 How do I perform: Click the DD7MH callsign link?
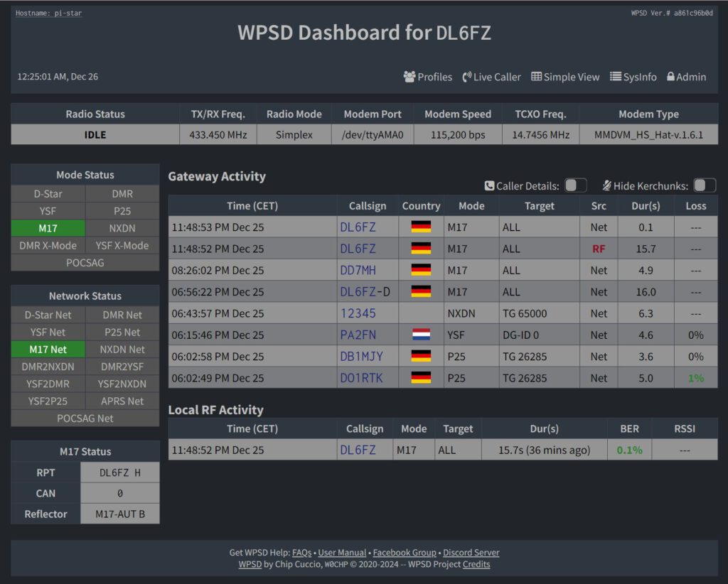(x=358, y=270)
